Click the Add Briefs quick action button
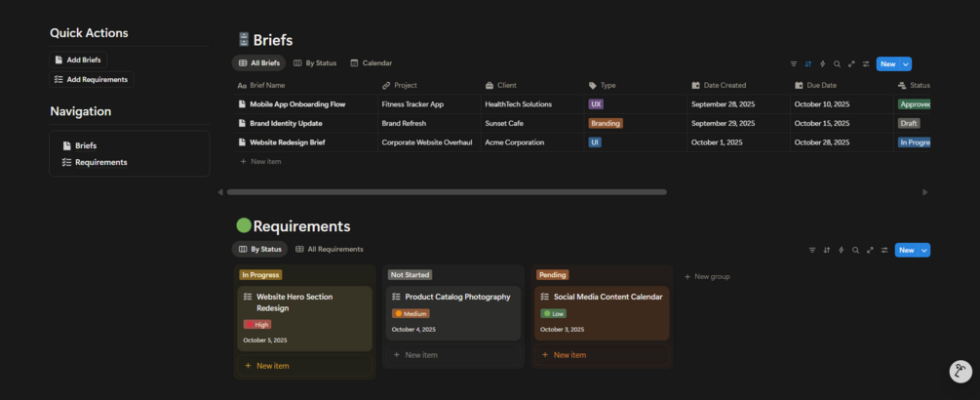The height and width of the screenshot is (400, 980). pyautogui.click(x=78, y=60)
